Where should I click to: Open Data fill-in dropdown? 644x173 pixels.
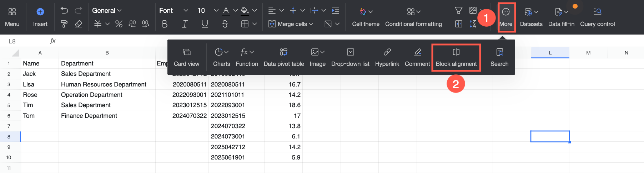pos(561,17)
